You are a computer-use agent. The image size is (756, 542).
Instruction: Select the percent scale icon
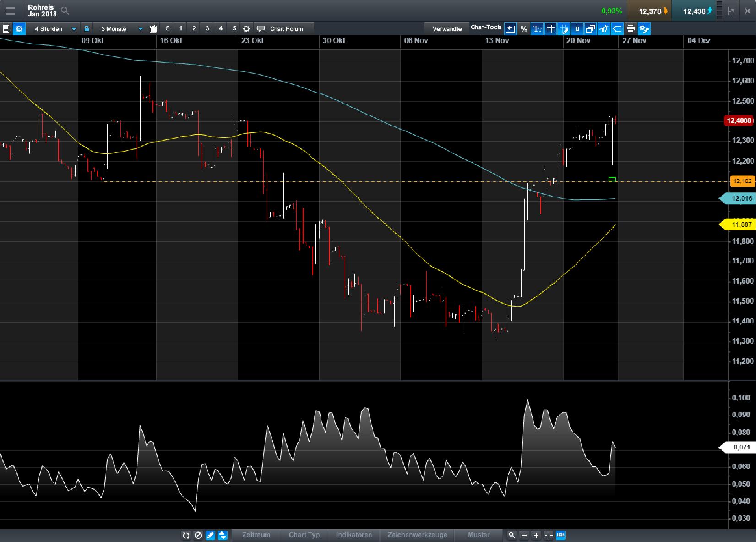click(x=523, y=29)
